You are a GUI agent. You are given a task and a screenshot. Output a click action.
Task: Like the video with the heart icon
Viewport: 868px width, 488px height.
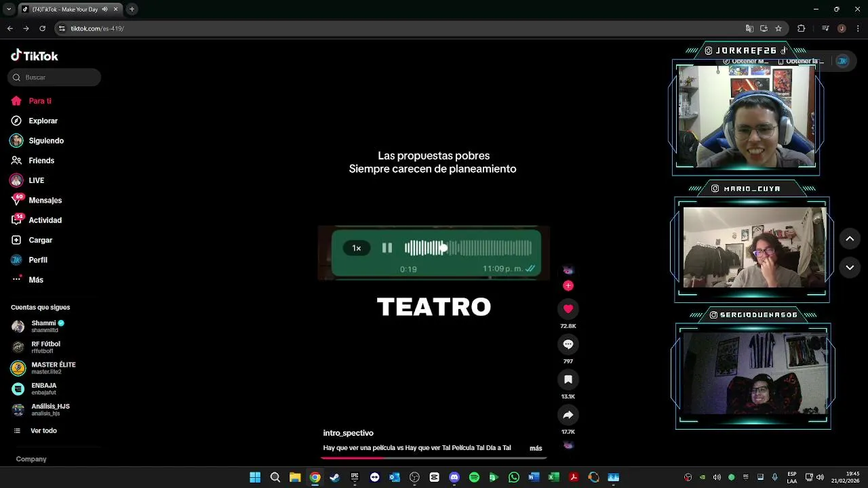[x=568, y=309]
